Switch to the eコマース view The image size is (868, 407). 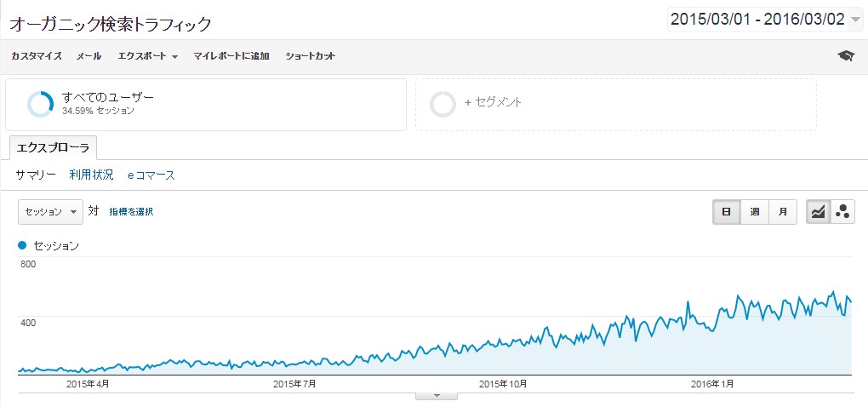click(x=151, y=175)
